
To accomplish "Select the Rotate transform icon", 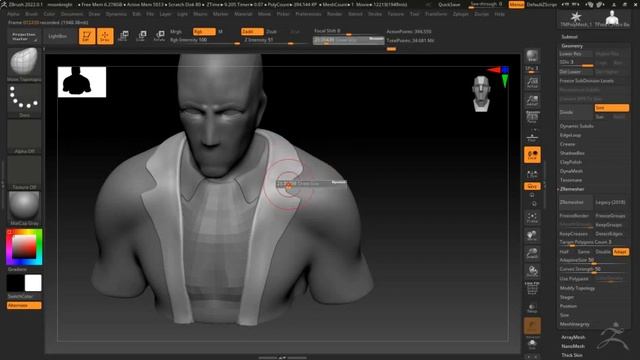I will point(160,36).
